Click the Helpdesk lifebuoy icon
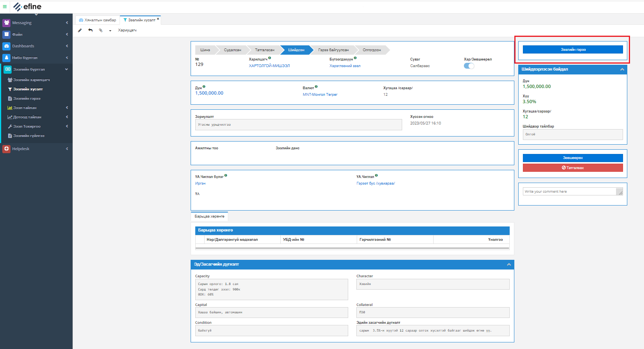Image resolution: width=644 pixels, height=349 pixels. [x=7, y=149]
